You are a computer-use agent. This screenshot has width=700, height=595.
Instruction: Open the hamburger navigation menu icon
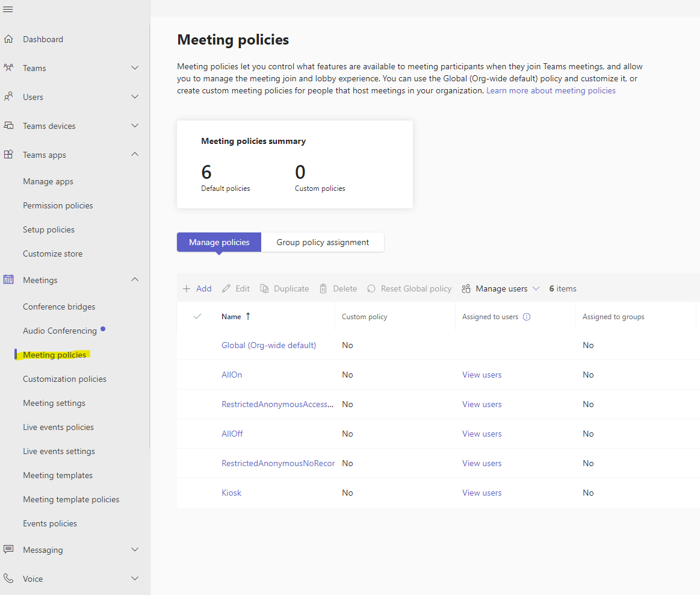click(8, 10)
